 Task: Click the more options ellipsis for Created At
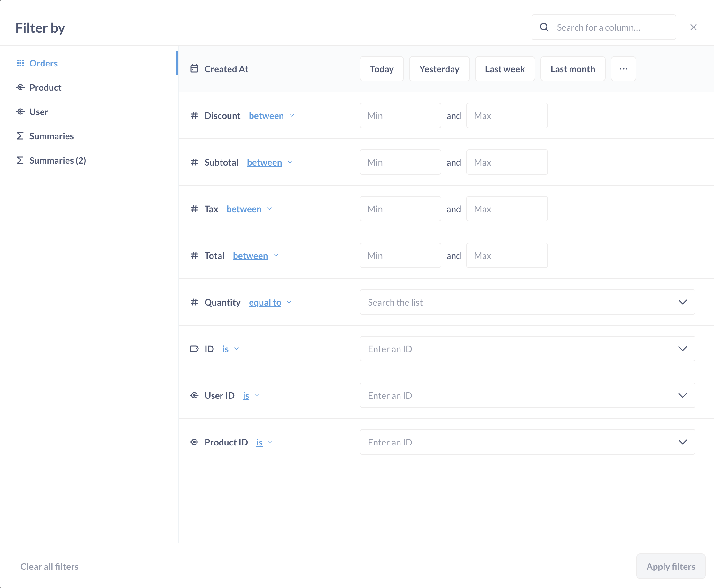point(623,69)
